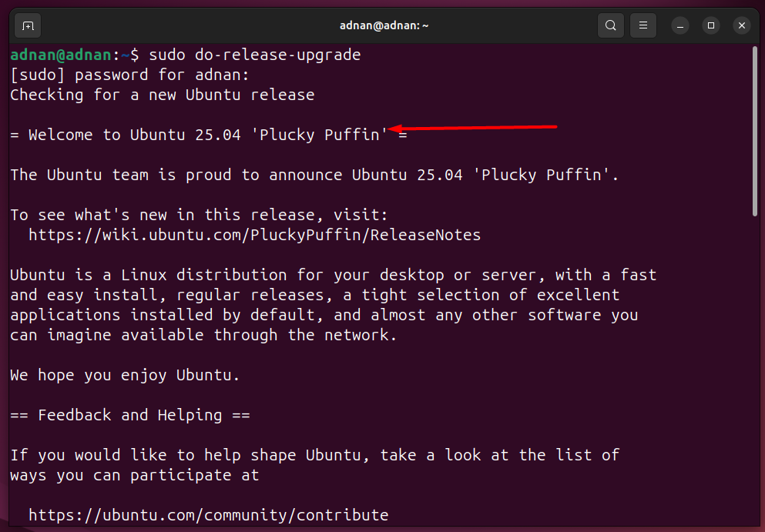
Task: Click the red arrow annotation
Action: pyautogui.click(x=472, y=129)
